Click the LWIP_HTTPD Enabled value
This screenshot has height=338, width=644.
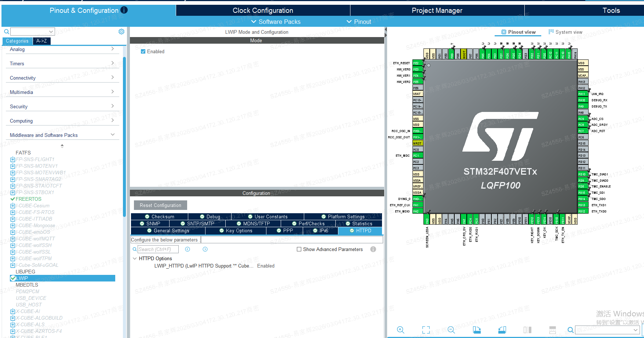pos(266,266)
